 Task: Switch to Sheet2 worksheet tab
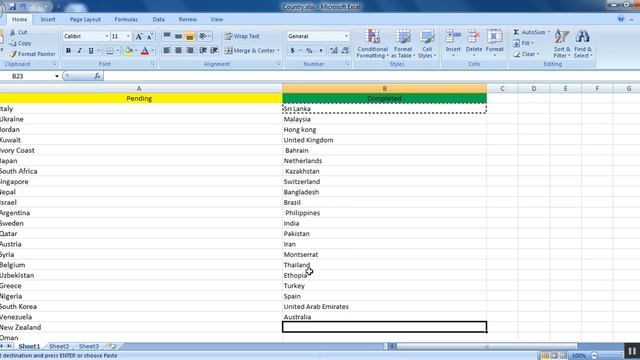point(59,346)
